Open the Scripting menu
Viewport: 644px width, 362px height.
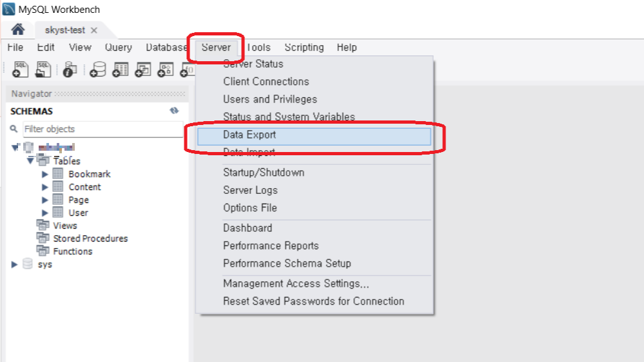[304, 47]
